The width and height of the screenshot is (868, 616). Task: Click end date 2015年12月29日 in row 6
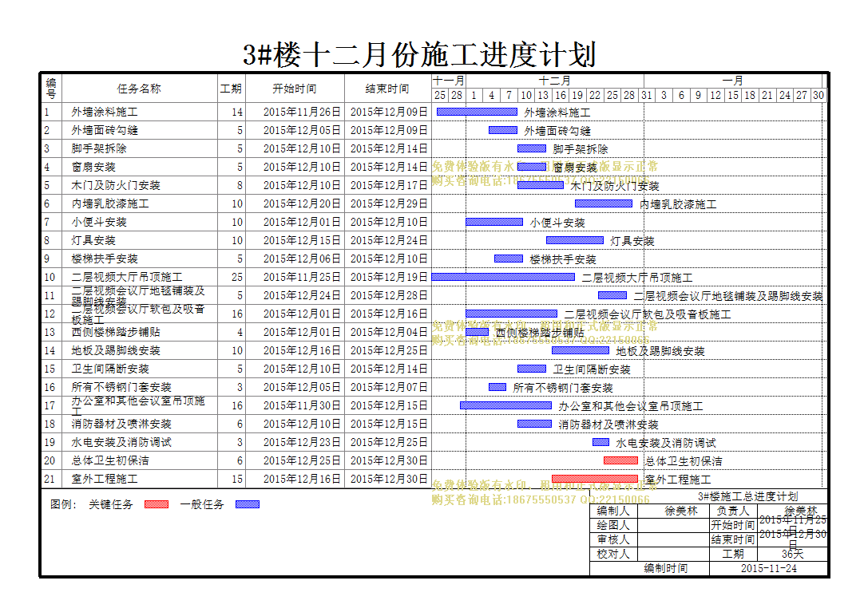point(389,203)
